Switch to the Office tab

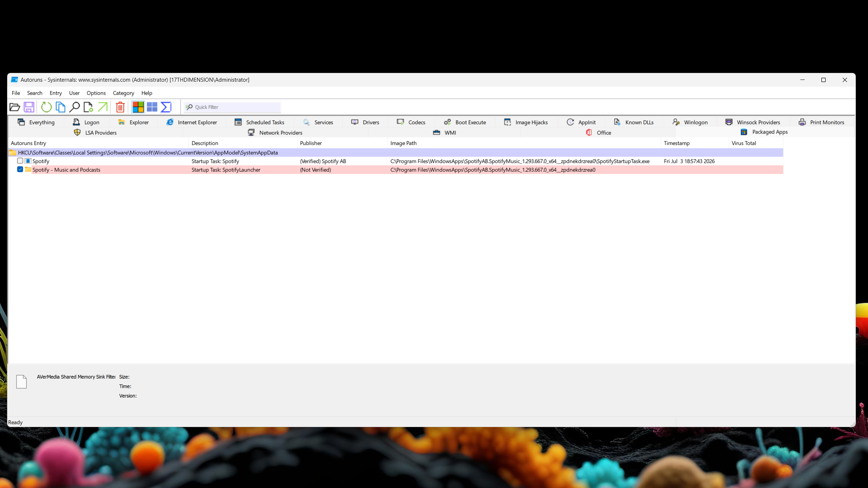[599, 133]
